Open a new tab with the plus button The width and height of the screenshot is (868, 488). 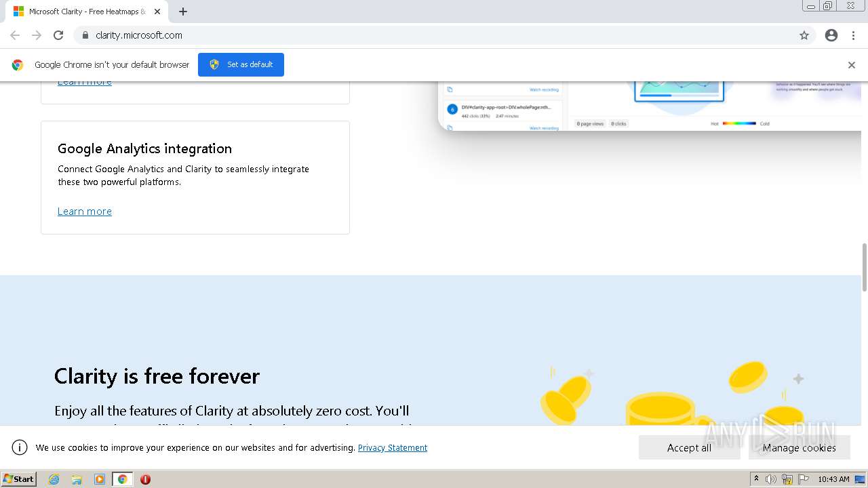[x=183, y=12]
